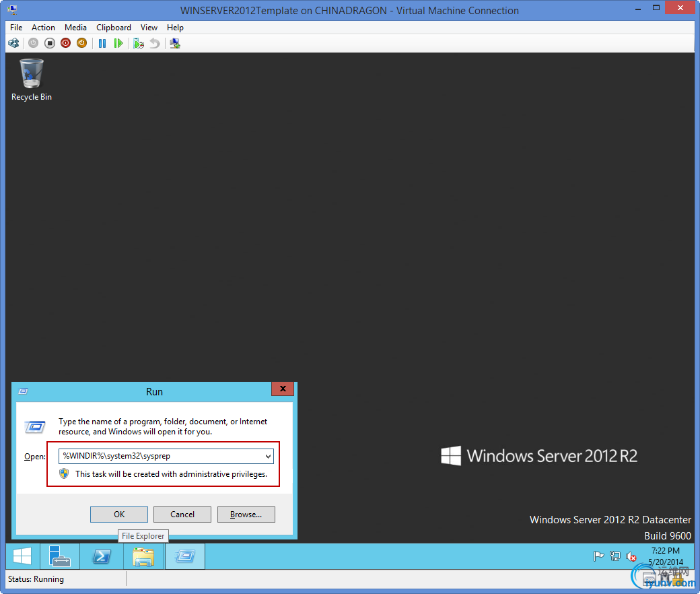Open the Clipboard menu
700x594 pixels.
pyautogui.click(x=114, y=27)
